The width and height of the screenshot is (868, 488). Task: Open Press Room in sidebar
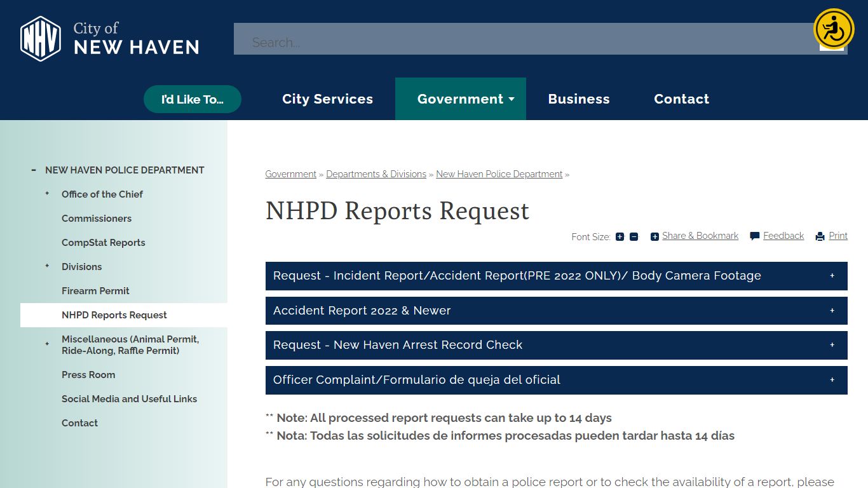88,375
